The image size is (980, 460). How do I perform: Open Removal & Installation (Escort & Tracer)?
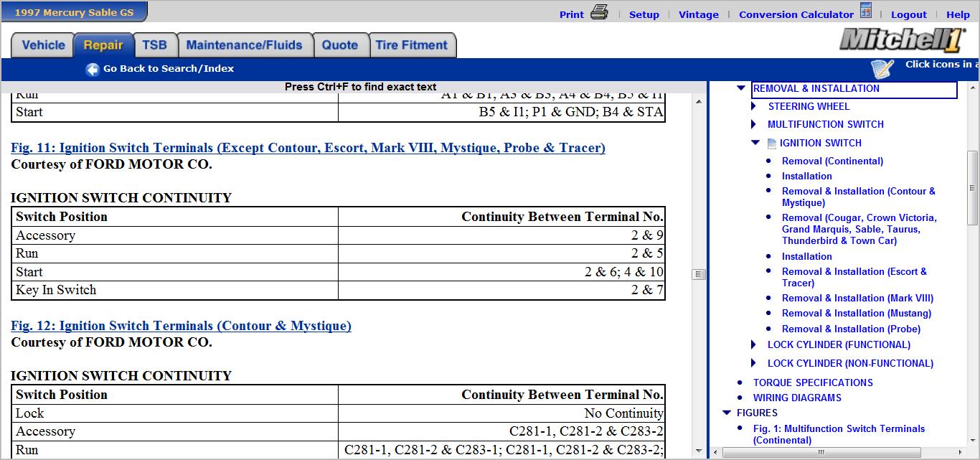pyautogui.click(x=854, y=277)
